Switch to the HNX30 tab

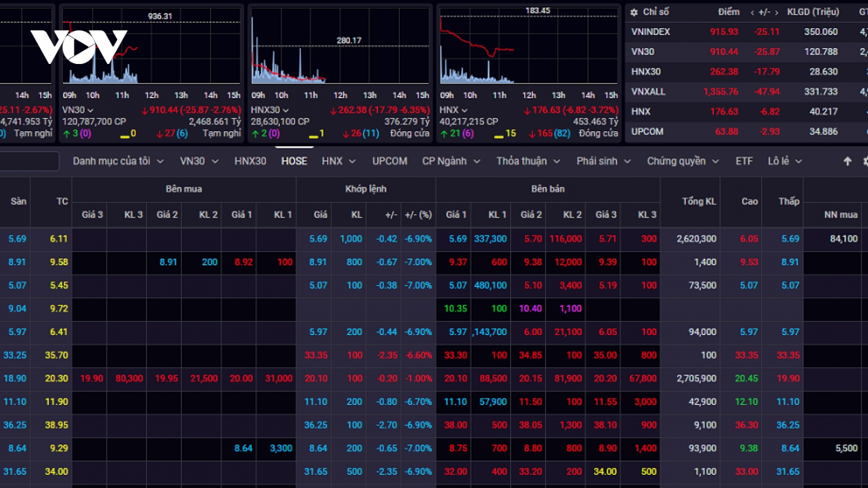(x=250, y=161)
